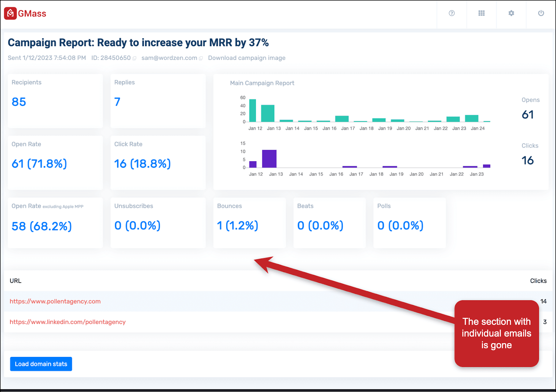Screen dimensions: 556x392
Task: Click the 14 clicks count cell
Action: point(543,301)
